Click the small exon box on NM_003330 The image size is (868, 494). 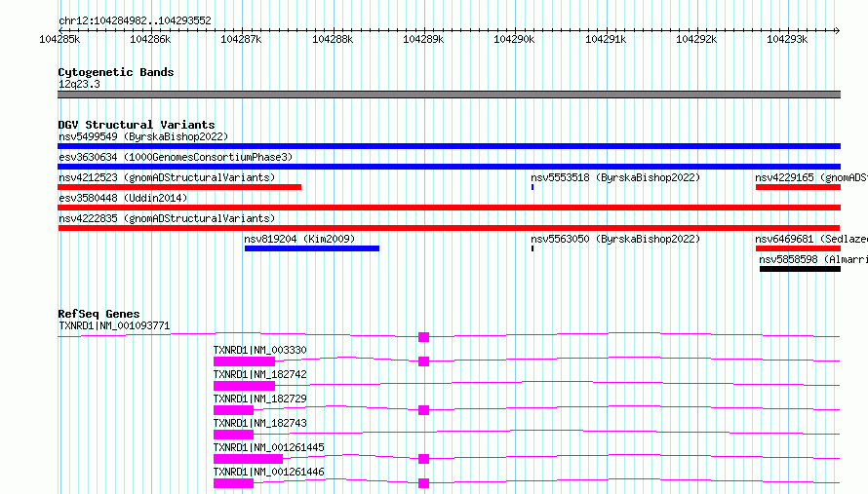click(423, 361)
